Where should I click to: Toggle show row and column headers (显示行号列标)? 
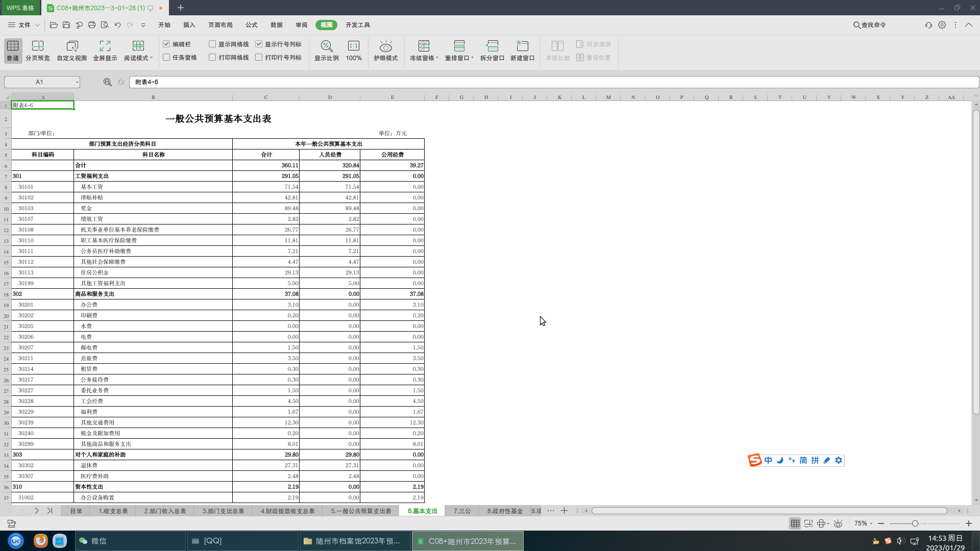[x=259, y=44]
